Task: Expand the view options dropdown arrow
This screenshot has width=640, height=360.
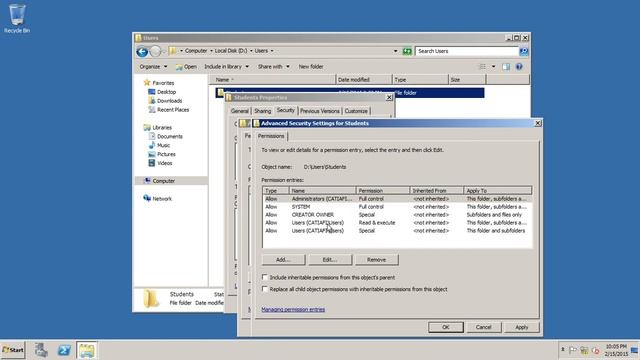Action: pos(493,67)
